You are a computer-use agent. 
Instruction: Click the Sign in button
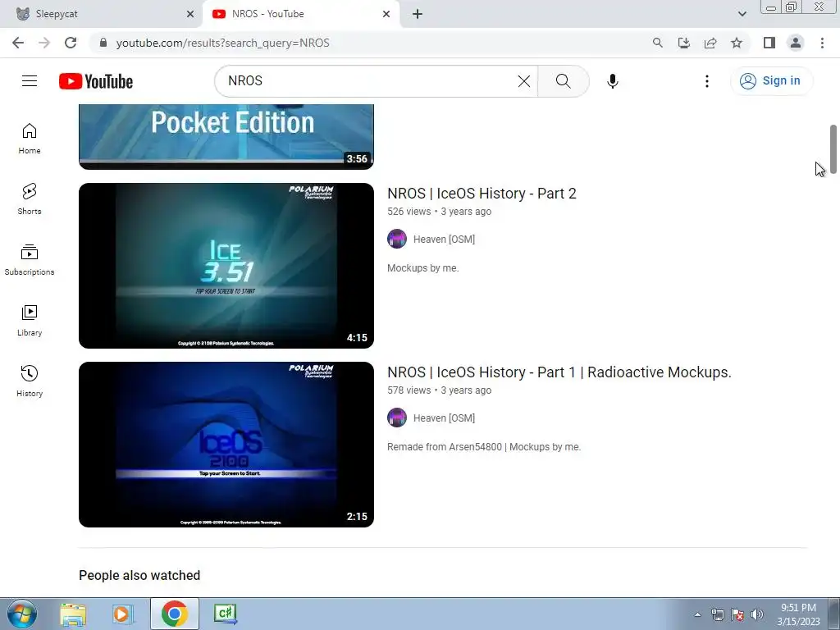coord(771,81)
